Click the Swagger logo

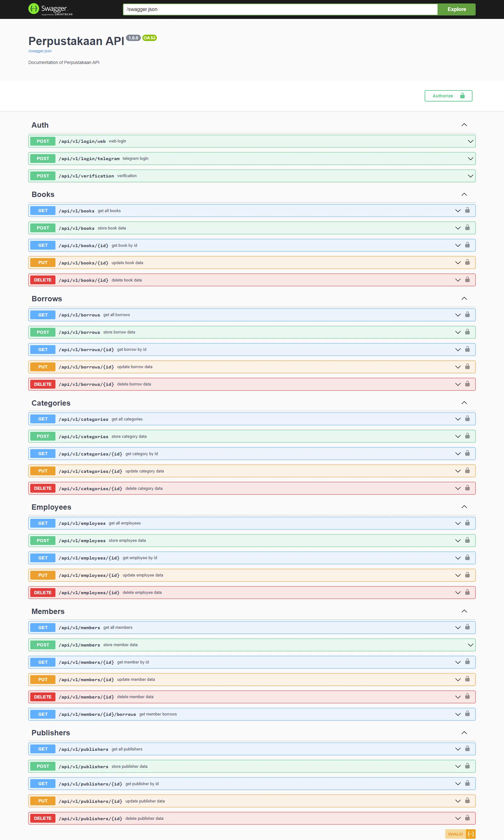(x=50, y=9)
